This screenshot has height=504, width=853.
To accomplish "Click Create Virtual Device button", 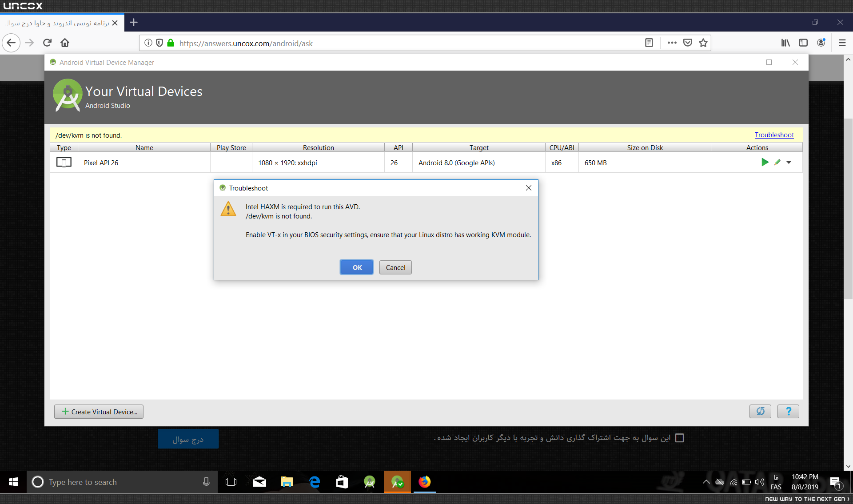I will [99, 412].
